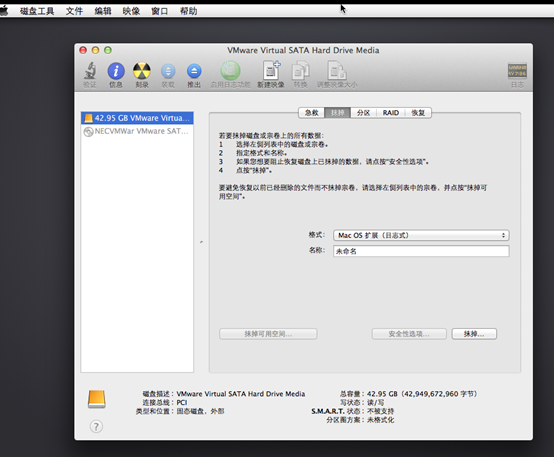554x457 pixels.
Task: Click the Name (名称) input field
Action: click(x=421, y=251)
